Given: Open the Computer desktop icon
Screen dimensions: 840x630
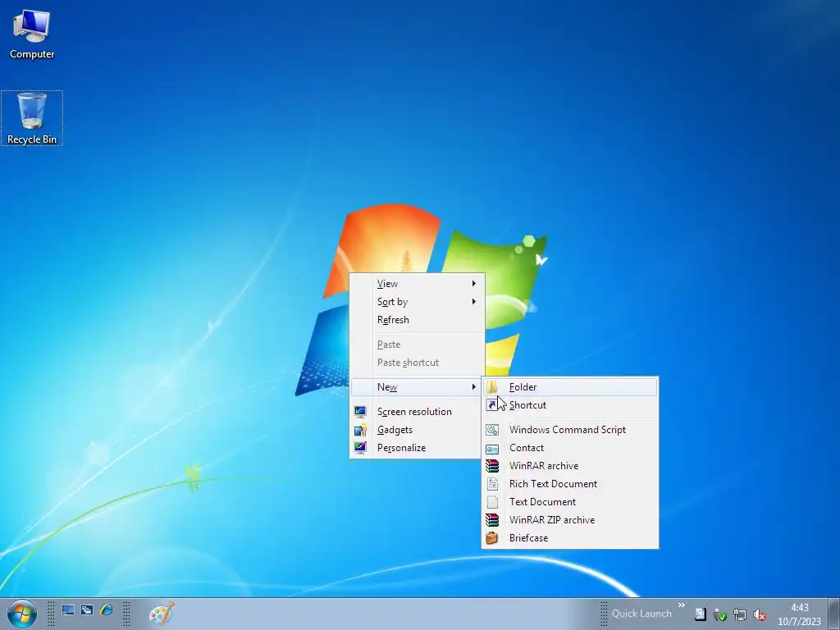Looking at the screenshot, I should [32, 34].
